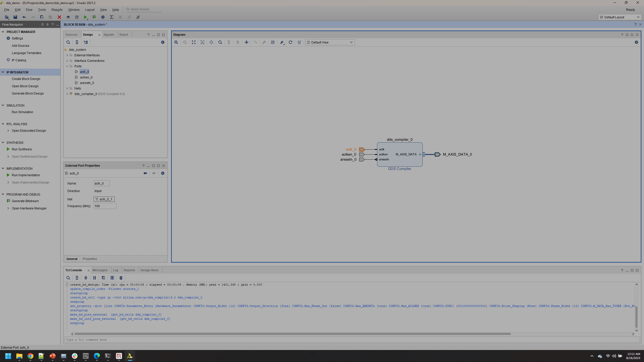644x362 pixels.
Task: Toggle the Pin to canvas icon in Diagram
Action: (282, 42)
